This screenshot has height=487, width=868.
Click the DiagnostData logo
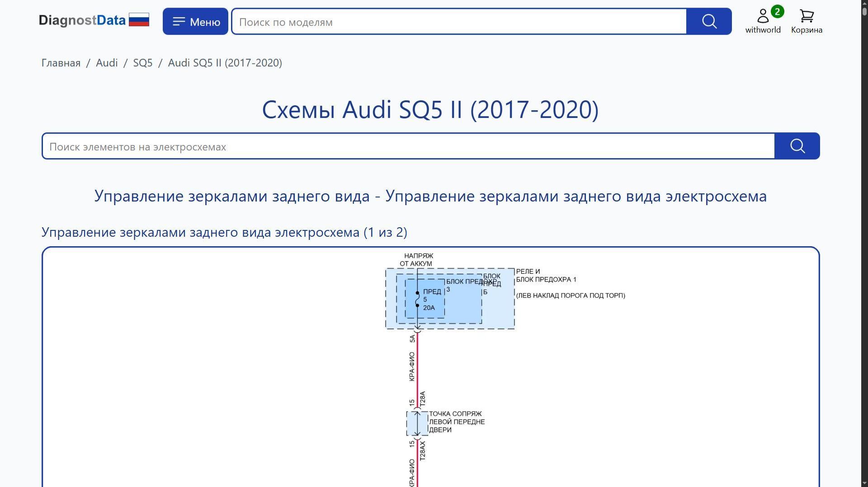pyautogui.click(x=82, y=20)
